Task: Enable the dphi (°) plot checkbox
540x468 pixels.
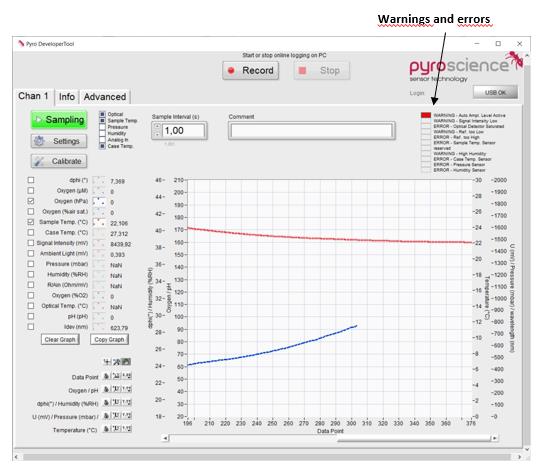Action: point(31,180)
